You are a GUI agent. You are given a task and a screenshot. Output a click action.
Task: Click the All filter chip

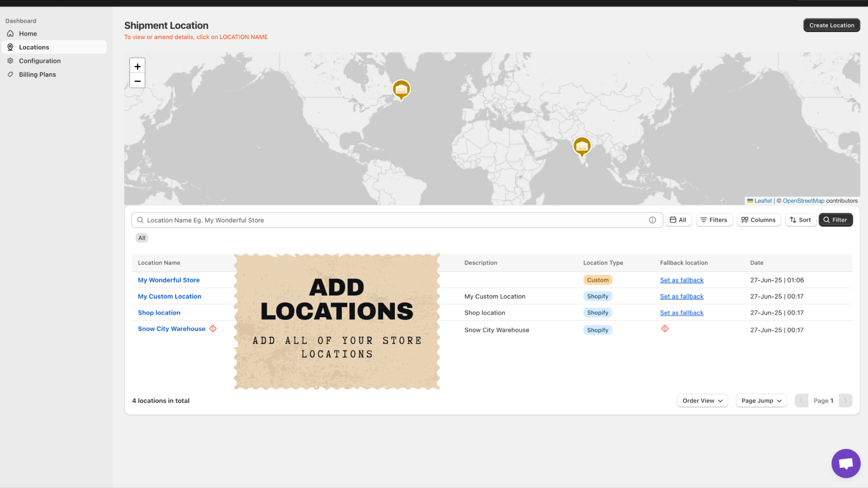pyautogui.click(x=142, y=238)
